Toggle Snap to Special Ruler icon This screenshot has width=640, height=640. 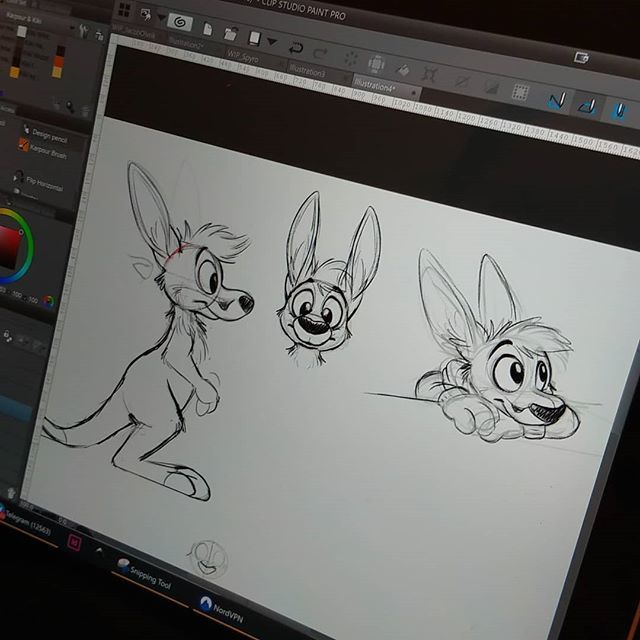pyautogui.click(x=588, y=105)
